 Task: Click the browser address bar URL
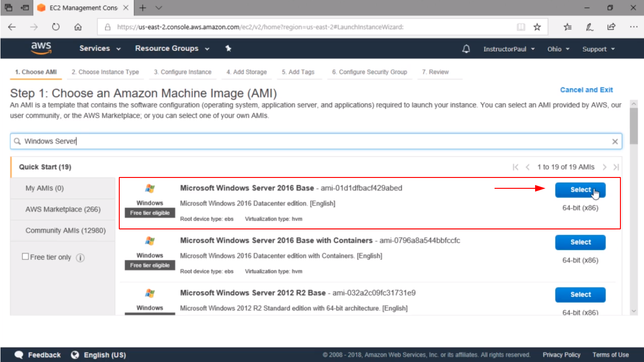point(260,27)
